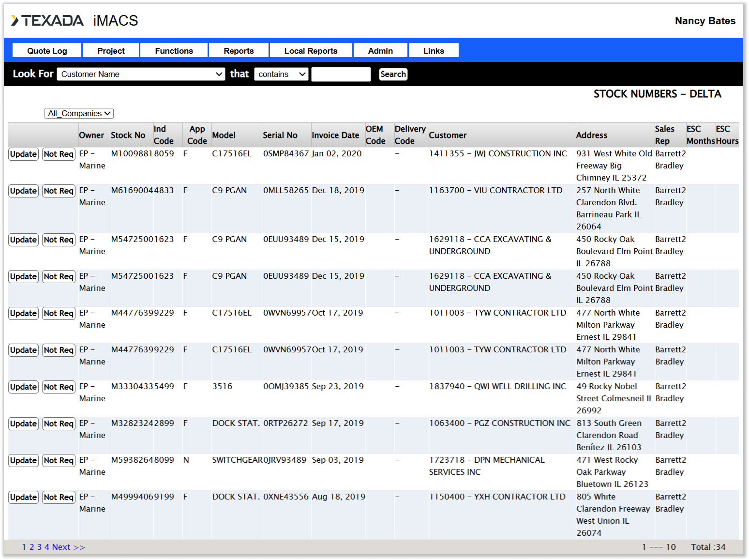Screen dimensions: 749x560
Task: Open the Admin menu
Action: coord(380,51)
